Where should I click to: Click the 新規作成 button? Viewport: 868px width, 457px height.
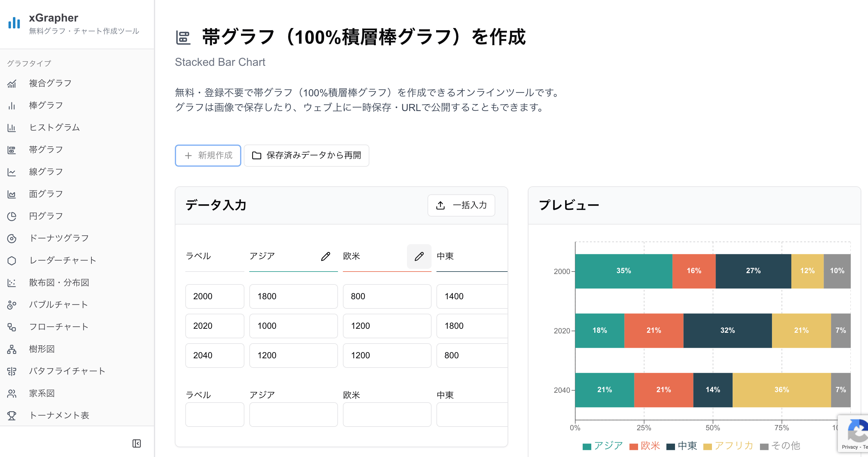(x=207, y=155)
